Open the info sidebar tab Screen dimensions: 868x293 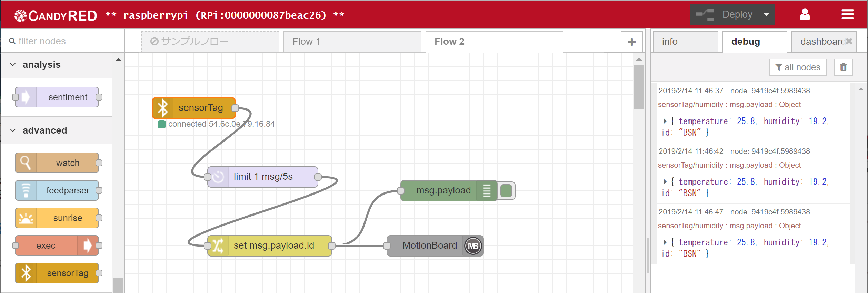pyautogui.click(x=686, y=42)
